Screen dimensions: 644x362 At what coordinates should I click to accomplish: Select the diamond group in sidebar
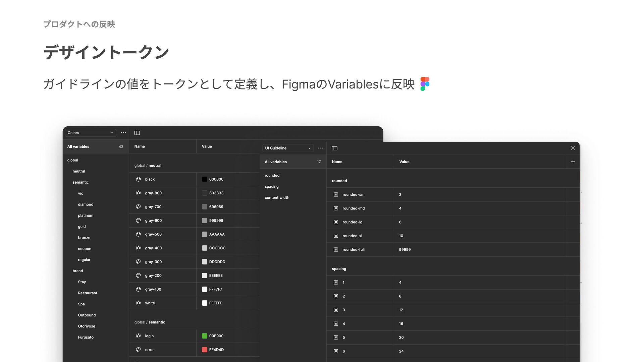(x=86, y=204)
